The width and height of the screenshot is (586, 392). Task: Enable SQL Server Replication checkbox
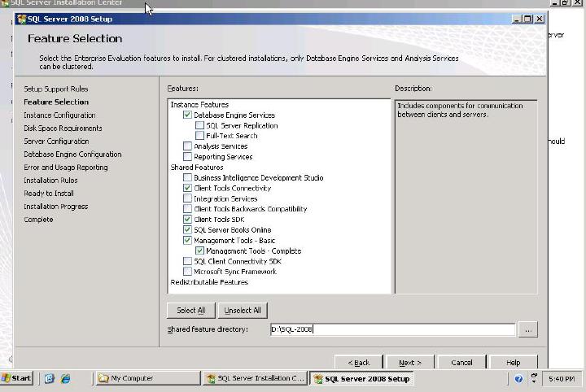199,125
